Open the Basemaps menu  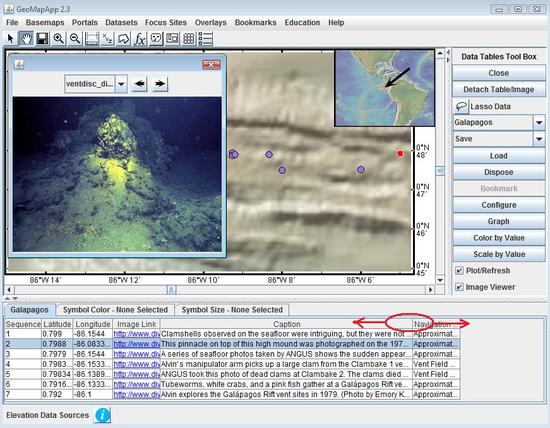pos(45,22)
